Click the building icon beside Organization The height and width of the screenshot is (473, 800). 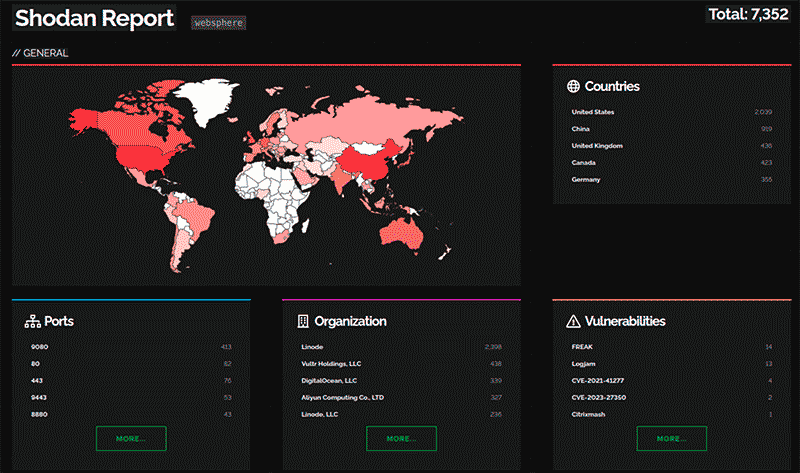pos(303,321)
